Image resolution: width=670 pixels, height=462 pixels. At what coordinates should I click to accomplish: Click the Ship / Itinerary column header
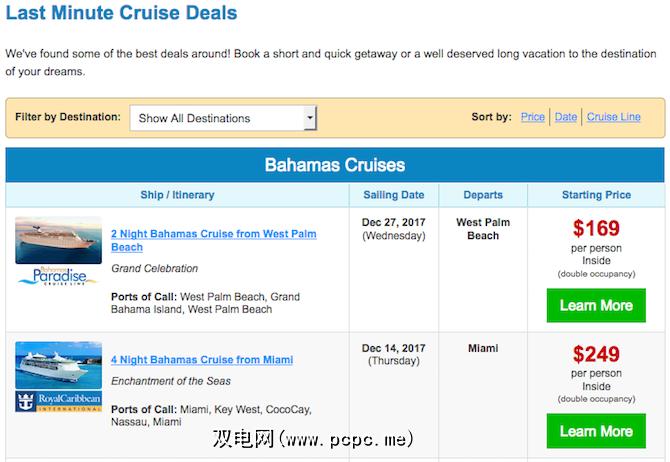[x=177, y=195]
